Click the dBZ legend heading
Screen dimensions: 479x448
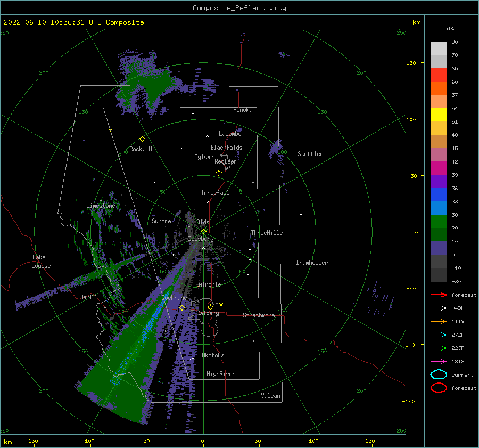pos(451,28)
